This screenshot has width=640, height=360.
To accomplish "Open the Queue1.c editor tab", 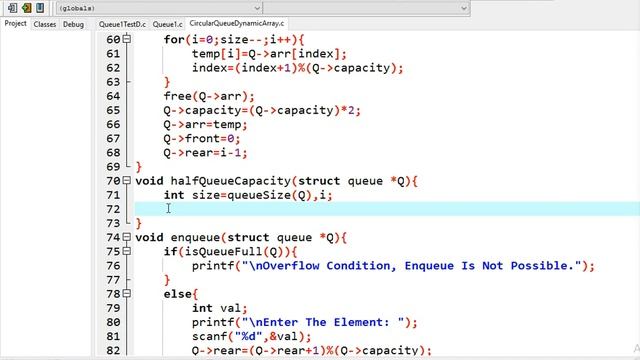I will coord(167,24).
